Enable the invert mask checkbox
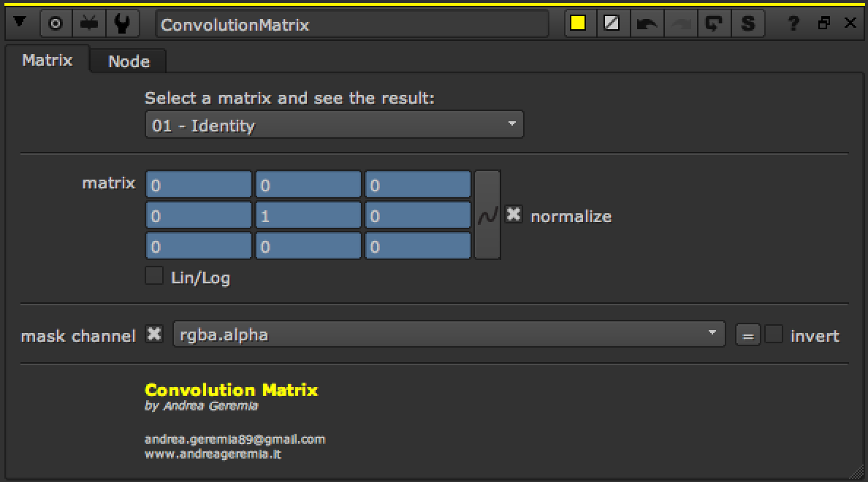868x482 pixels. [x=774, y=334]
